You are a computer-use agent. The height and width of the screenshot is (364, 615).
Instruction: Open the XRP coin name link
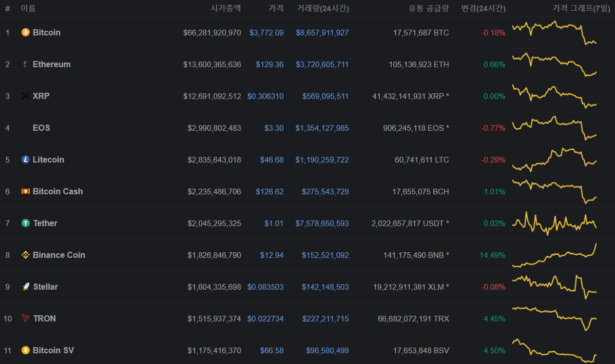click(x=41, y=96)
